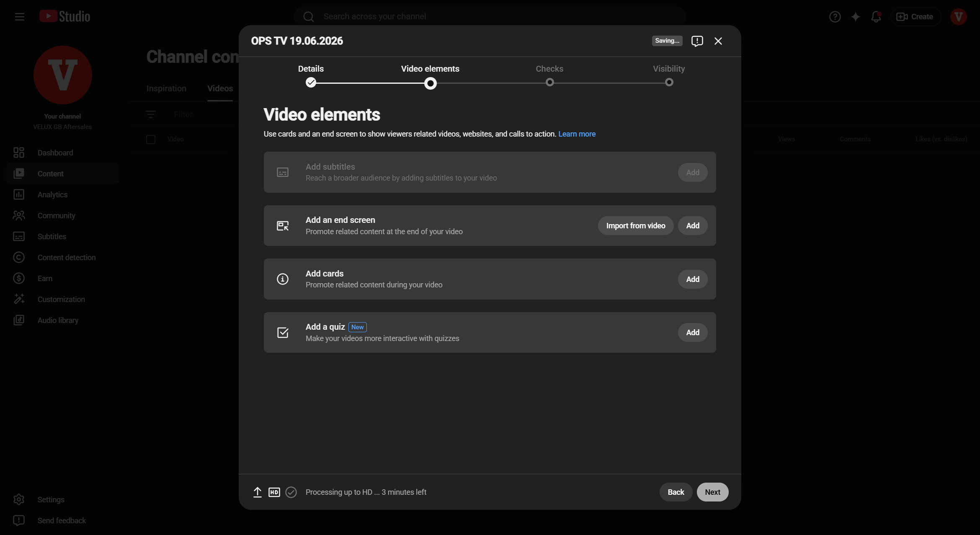The image size is (980, 535).
Task: Click the Analytics bar chart icon
Action: [19, 194]
